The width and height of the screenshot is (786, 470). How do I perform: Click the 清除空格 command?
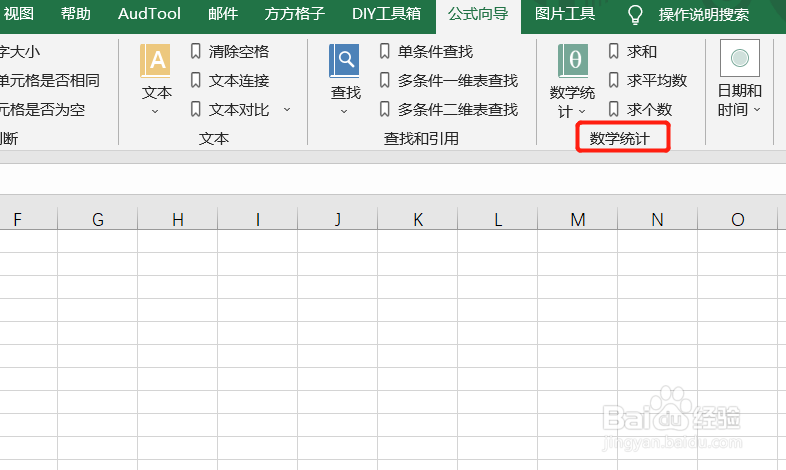(x=239, y=51)
